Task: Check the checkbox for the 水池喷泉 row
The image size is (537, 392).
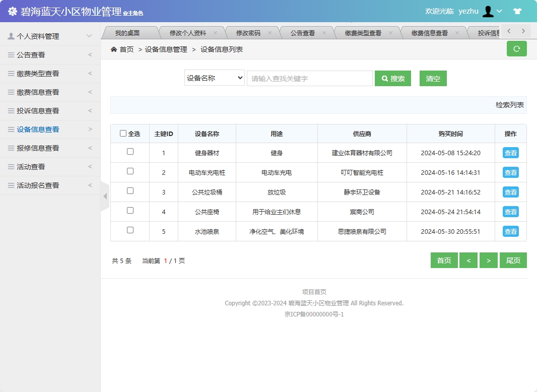Action: pyautogui.click(x=130, y=231)
